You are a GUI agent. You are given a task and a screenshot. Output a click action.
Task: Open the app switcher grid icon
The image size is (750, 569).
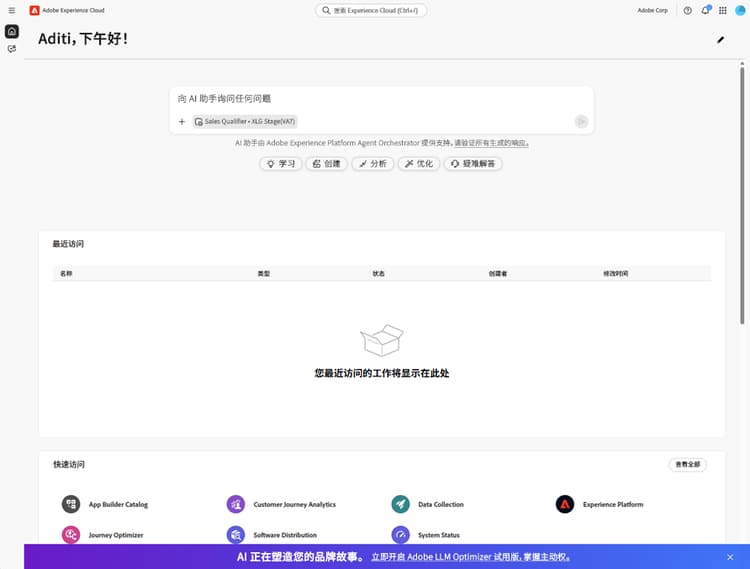(723, 10)
